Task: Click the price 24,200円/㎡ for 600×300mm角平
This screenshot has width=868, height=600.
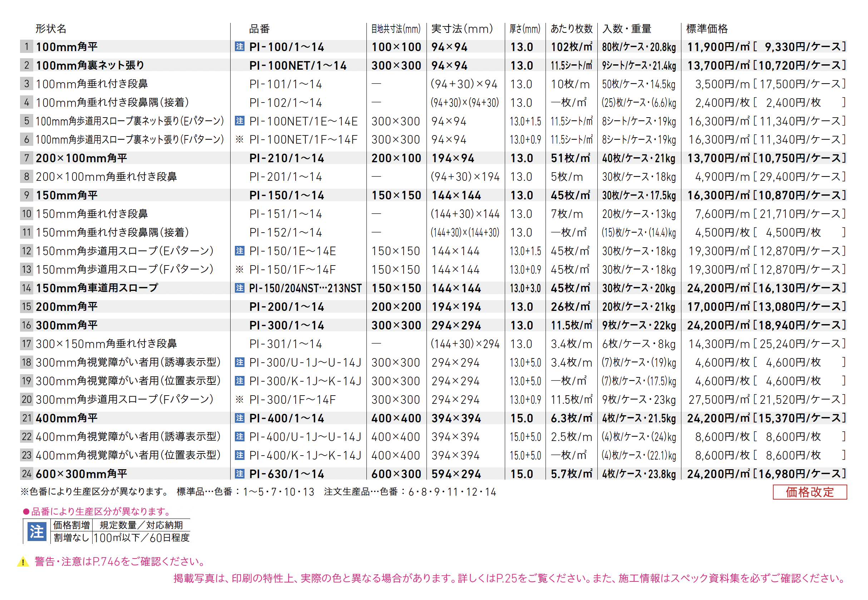Action: tap(718, 474)
